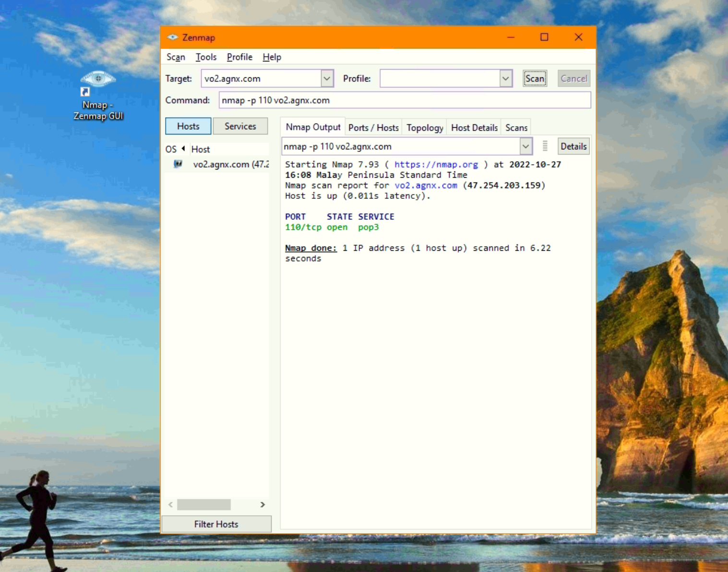
Task: Open the Profile menu
Action: tap(239, 57)
